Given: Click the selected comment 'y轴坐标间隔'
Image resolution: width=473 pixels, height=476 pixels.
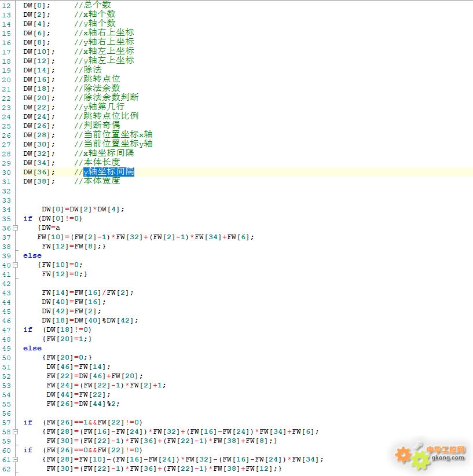Looking at the screenshot, I should [109, 172].
